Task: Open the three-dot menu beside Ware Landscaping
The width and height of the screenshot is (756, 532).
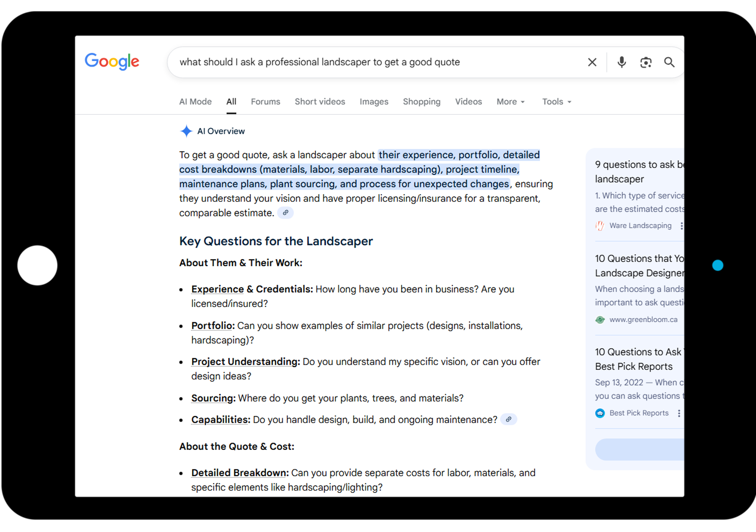Action: pyautogui.click(x=682, y=225)
